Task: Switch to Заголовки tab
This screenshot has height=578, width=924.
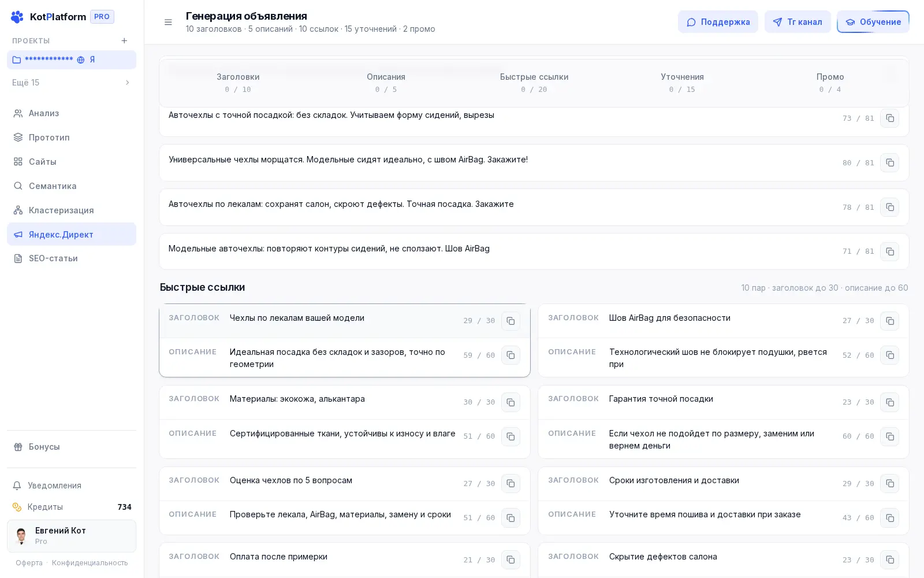Action: pos(238,83)
